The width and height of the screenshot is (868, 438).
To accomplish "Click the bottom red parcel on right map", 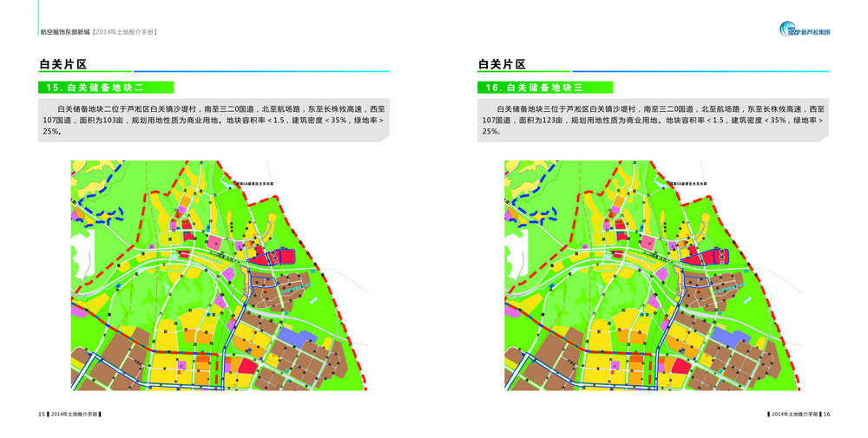I will pos(681,366).
